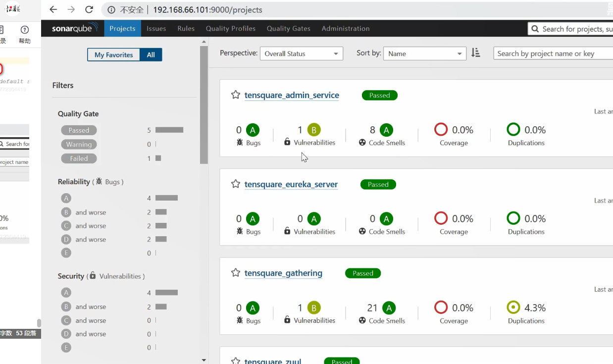Viewport: 613px width, 364px height.
Task: Filter Security by A rating
Action: coord(66,293)
